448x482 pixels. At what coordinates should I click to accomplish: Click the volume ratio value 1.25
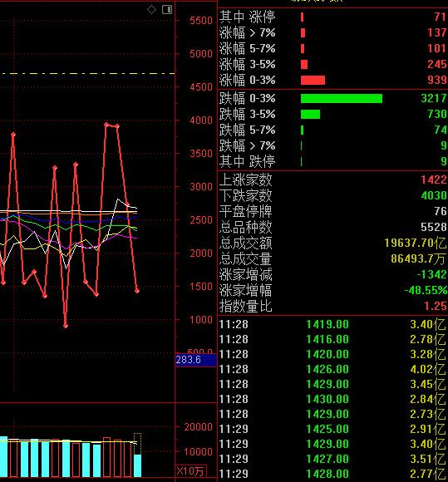coord(435,306)
